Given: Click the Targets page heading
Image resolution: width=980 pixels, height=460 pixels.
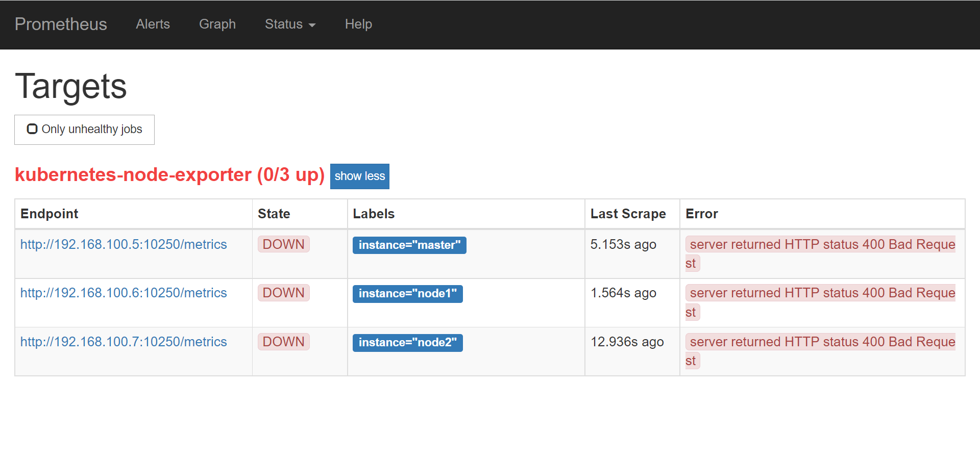Looking at the screenshot, I should point(71,86).
